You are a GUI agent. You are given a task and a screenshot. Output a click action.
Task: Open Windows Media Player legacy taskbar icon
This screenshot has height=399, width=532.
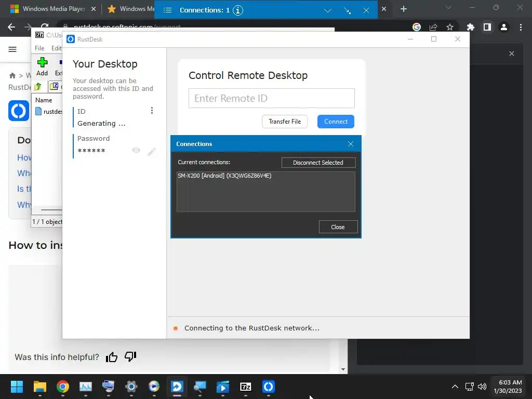[154, 387]
